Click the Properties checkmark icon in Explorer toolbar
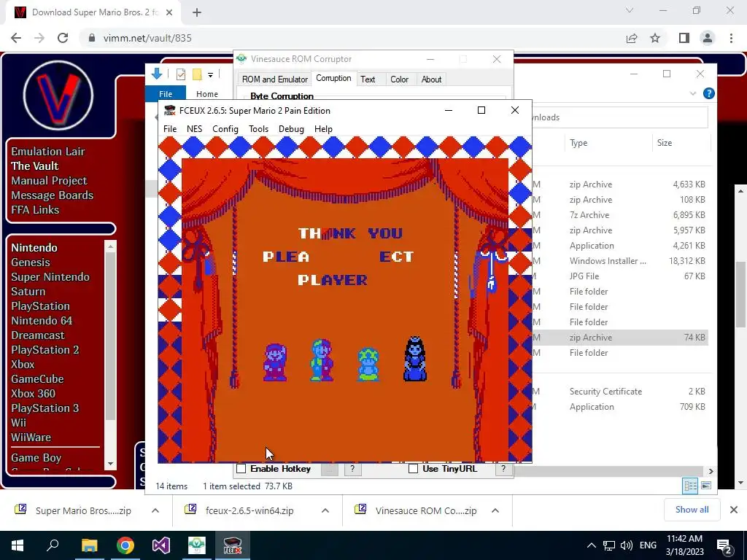The height and width of the screenshot is (560, 747). [181, 74]
